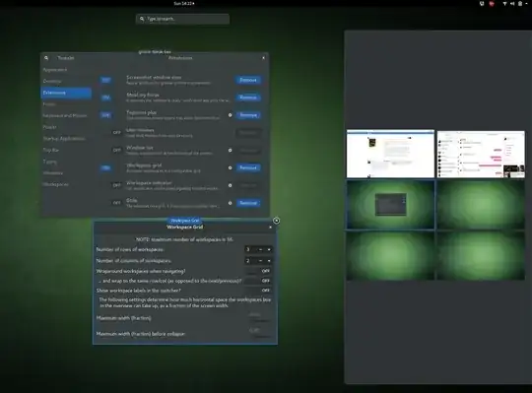
Task: Click the blue Workspace Grid window caption
Action: [185, 221]
